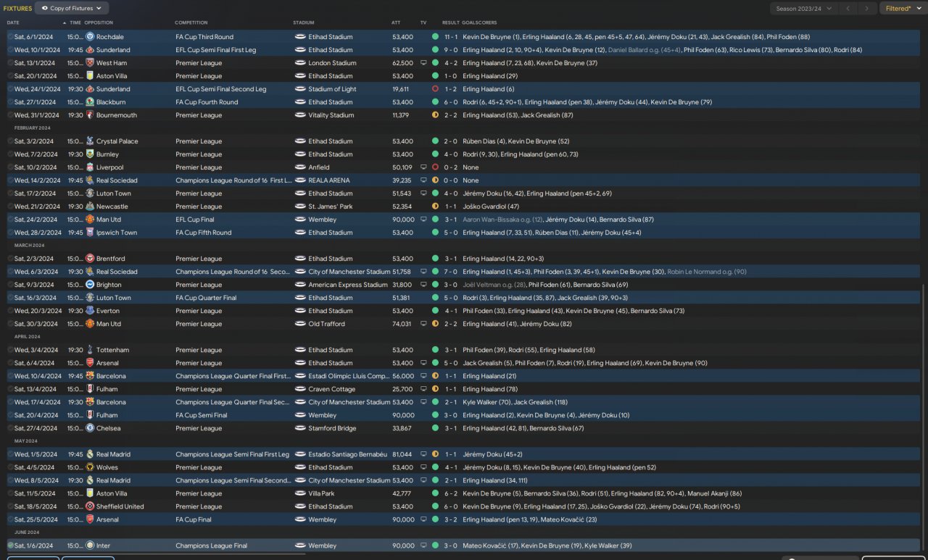Image resolution: width=928 pixels, height=560 pixels.
Task: Click the Brentford club badge
Action: pyautogui.click(x=90, y=259)
